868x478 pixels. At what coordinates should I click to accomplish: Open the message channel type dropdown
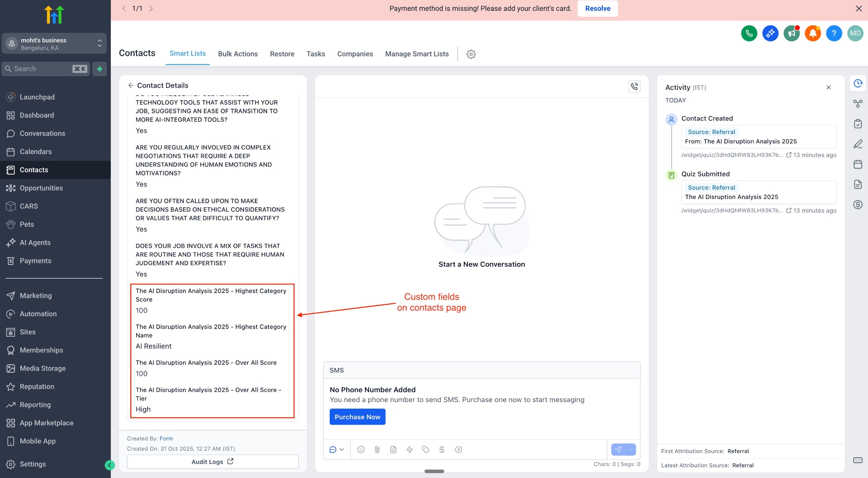(x=337, y=450)
